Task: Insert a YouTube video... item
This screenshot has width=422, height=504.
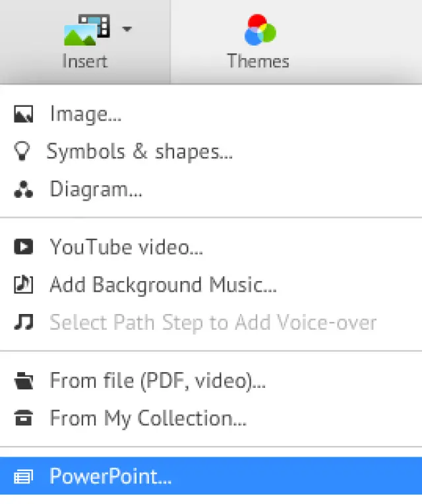Action: [126, 247]
